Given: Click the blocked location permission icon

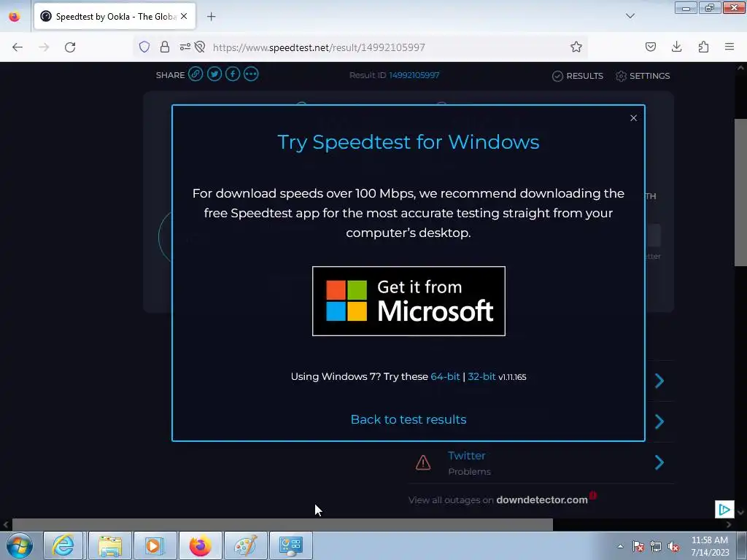Looking at the screenshot, I should point(200,47).
